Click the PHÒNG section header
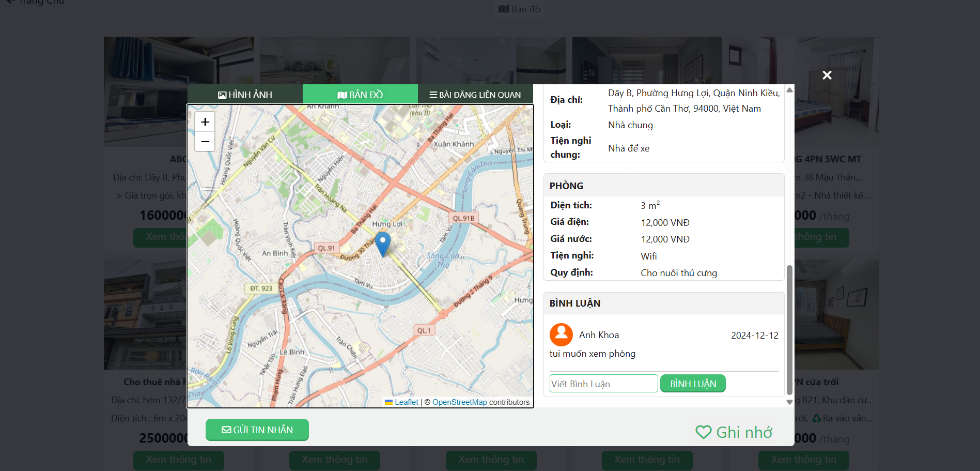The height and width of the screenshot is (471, 980). point(664,186)
